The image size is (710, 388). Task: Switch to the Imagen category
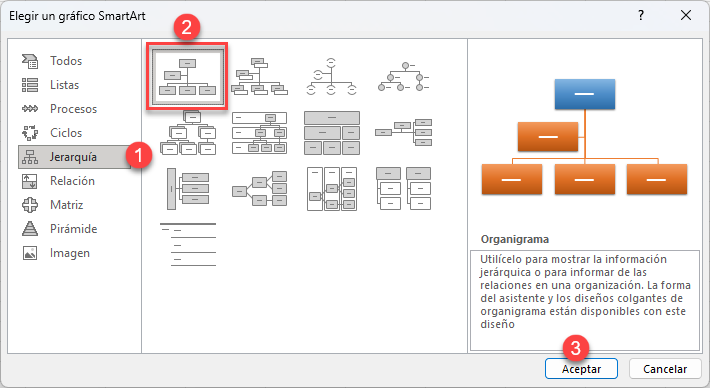[70, 253]
